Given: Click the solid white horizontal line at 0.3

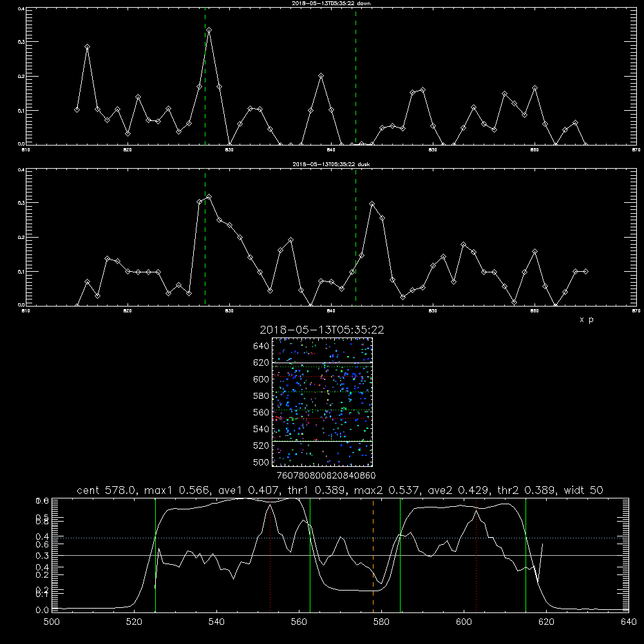Looking at the screenshot, I should [x=340, y=555].
